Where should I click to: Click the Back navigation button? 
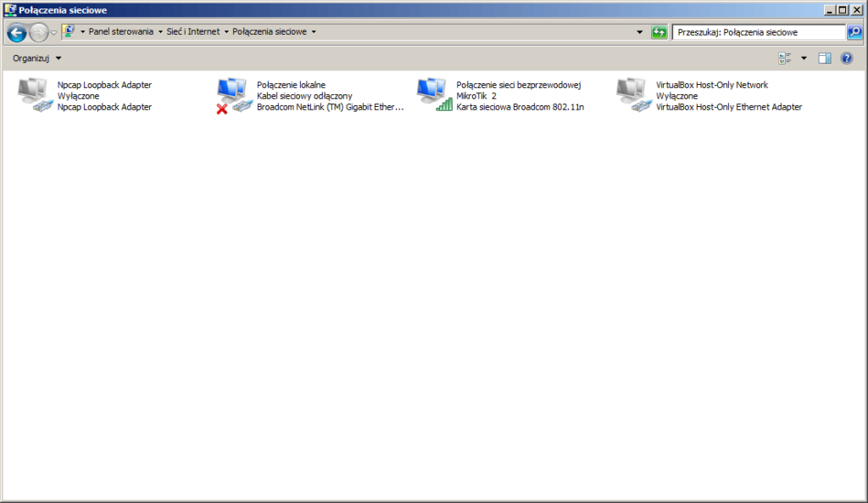click(16, 31)
